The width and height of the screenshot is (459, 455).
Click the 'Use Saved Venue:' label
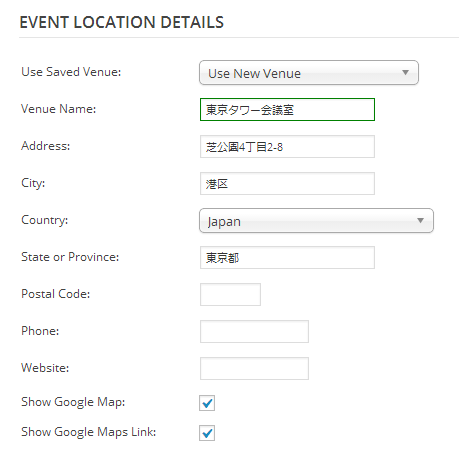(x=71, y=72)
